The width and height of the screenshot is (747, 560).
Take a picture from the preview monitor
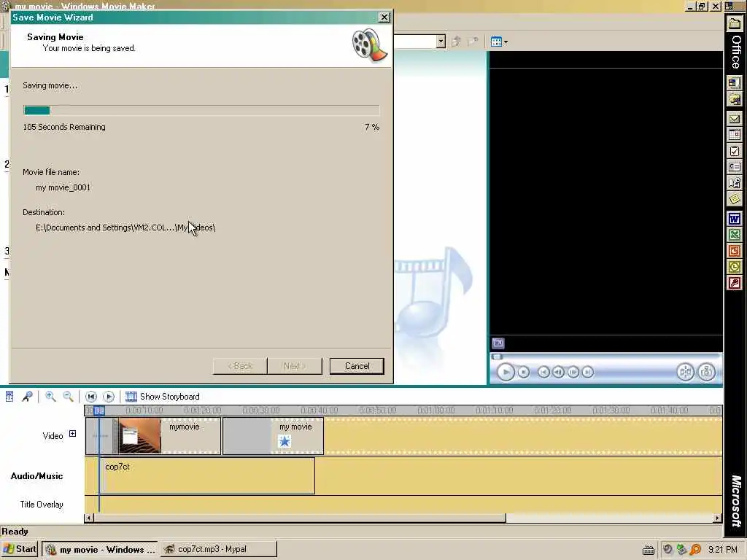(706, 372)
